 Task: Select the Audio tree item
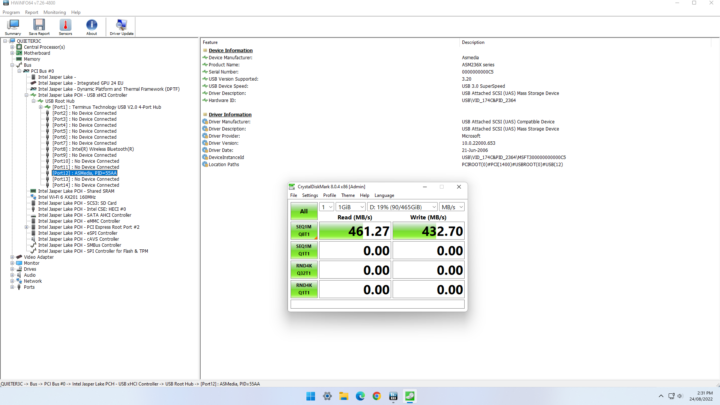pyautogui.click(x=29, y=275)
